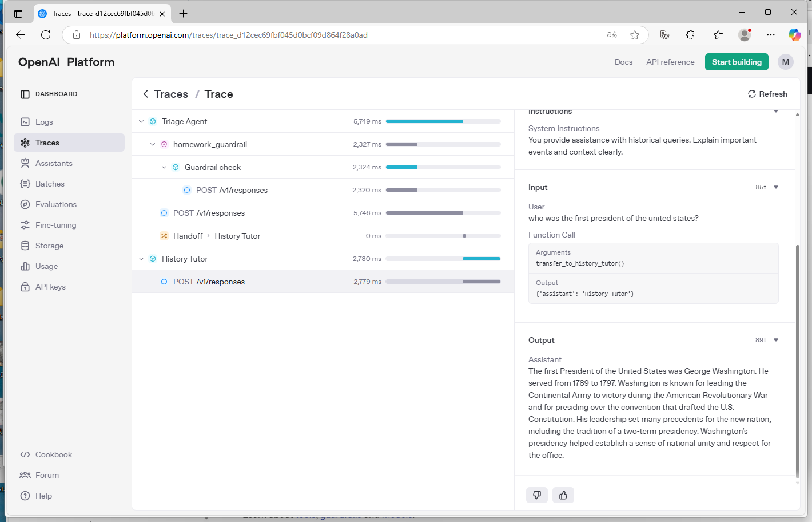The height and width of the screenshot is (522, 812).
Task: Click the browser back arrow
Action: (x=21, y=35)
